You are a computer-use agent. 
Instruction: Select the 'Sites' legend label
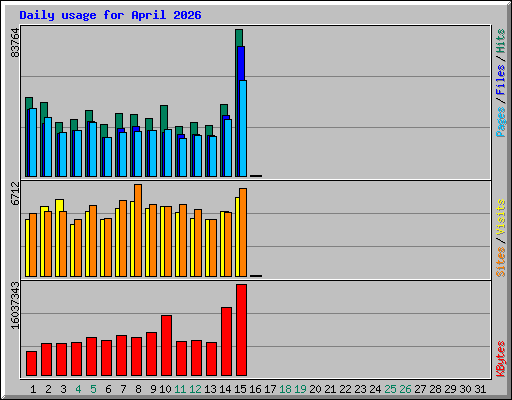click(x=501, y=262)
